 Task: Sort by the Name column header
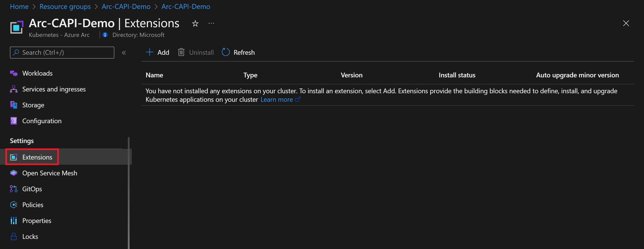[x=154, y=75]
